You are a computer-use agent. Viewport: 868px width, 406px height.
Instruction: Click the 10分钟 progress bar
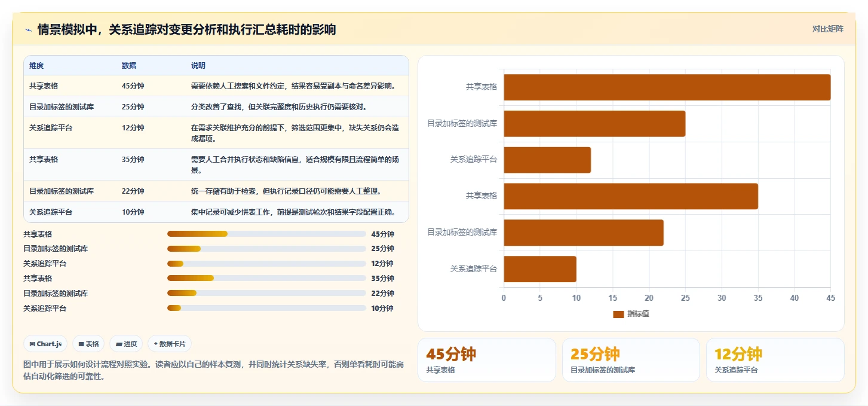pyautogui.click(x=266, y=308)
